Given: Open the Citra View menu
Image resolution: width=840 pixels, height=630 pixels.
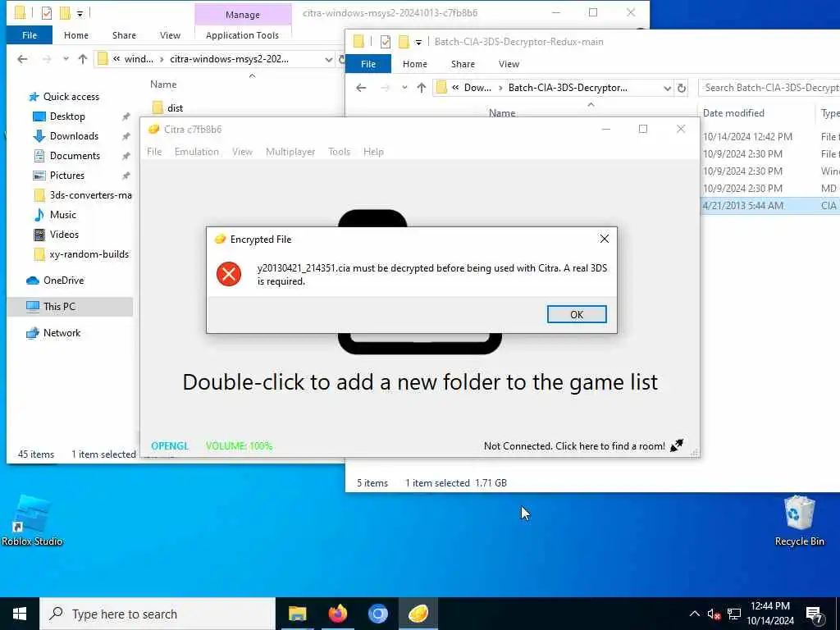Looking at the screenshot, I should click(242, 152).
